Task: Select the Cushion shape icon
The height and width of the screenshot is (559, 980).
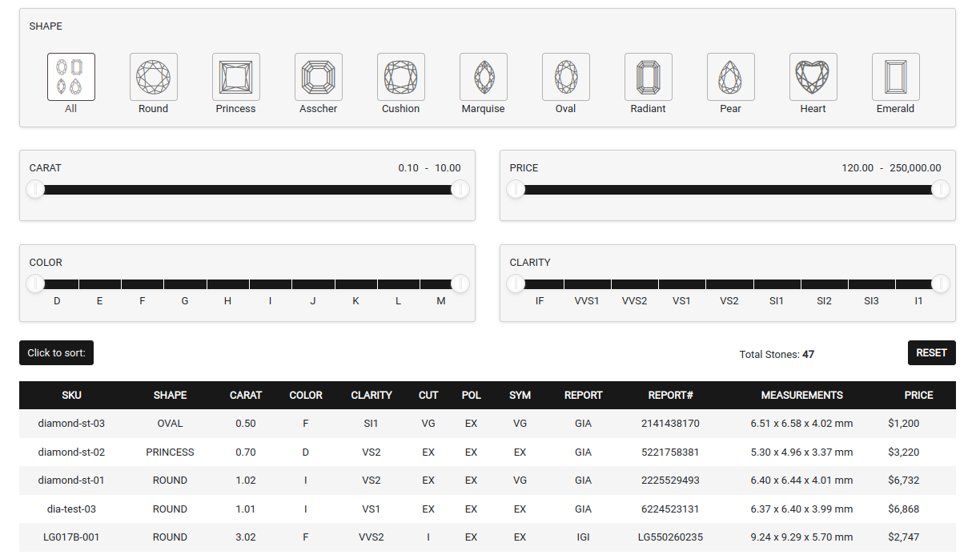Action: 400,78
